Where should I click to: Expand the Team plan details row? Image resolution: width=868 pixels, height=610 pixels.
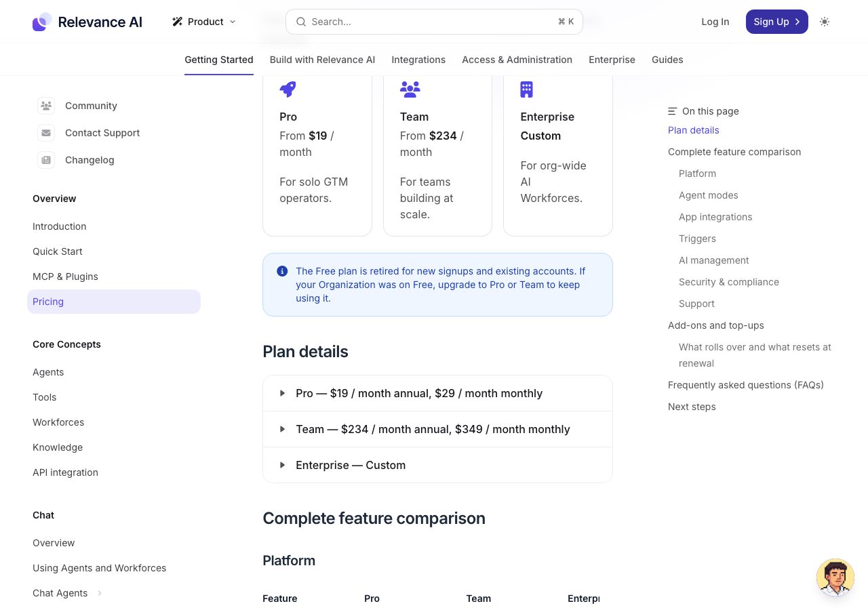[437, 429]
